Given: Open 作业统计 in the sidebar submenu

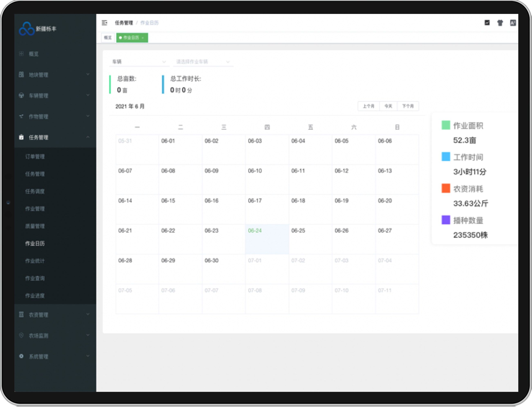Looking at the screenshot, I should tap(35, 261).
